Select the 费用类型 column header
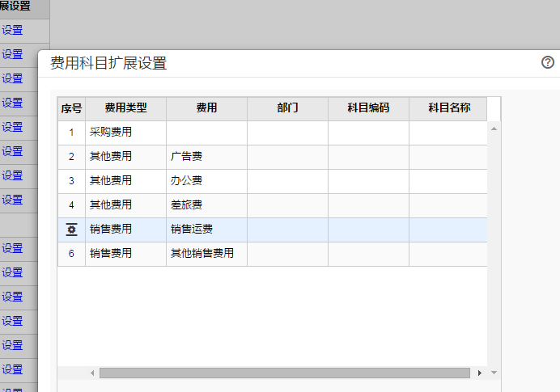 (125, 108)
